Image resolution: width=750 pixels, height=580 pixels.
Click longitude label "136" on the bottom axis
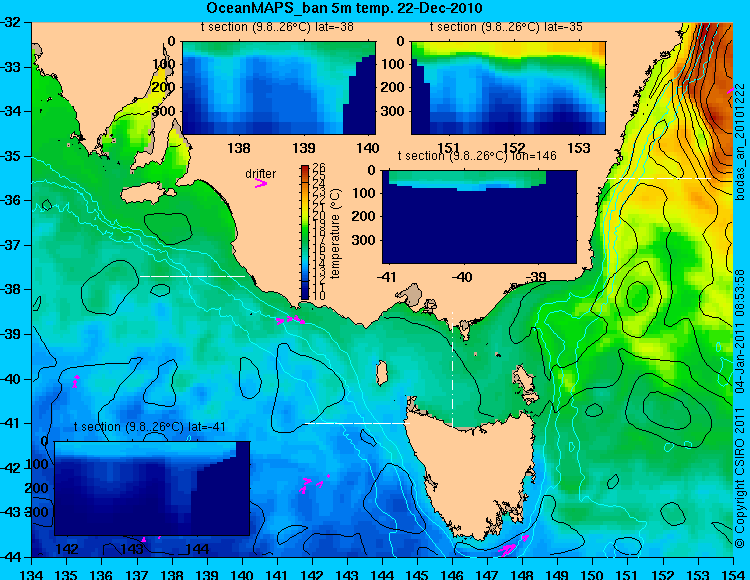[x=101, y=573]
